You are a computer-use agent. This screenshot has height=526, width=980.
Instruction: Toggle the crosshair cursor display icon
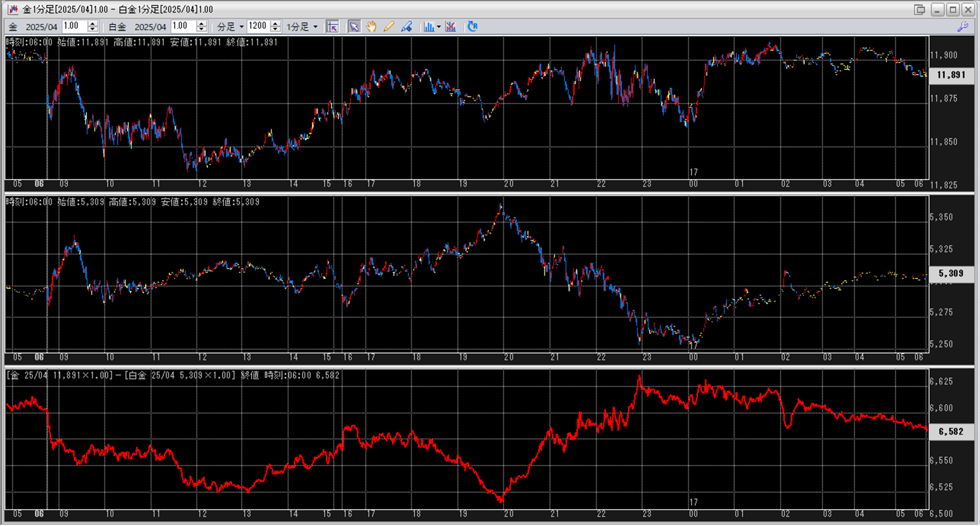tap(332, 27)
